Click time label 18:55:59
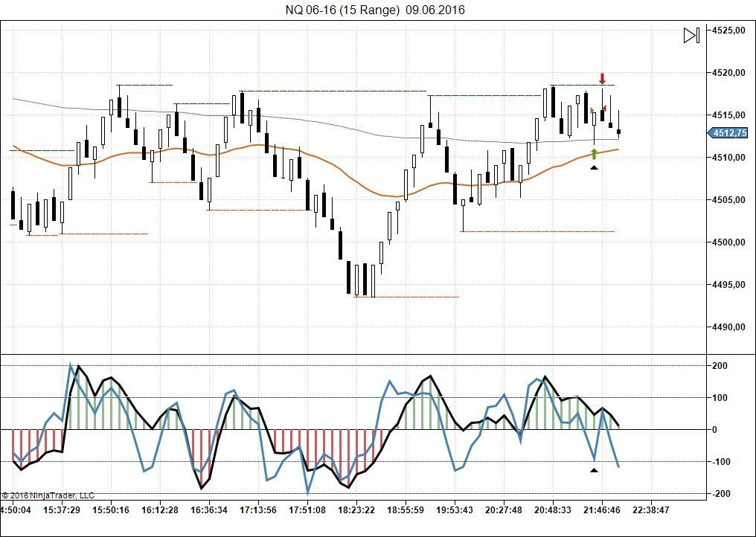Image resolution: width=756 pixels, height=537 pixels. pyautogui.click(x=406, y=510)
